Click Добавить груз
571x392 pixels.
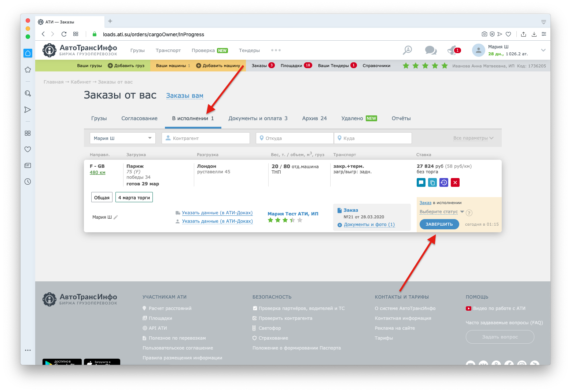[x=126, y=66]
